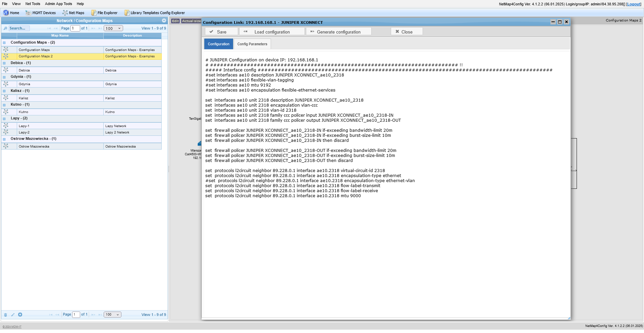Viewport: 644px width, 333px height.
Task: Click map icon of Debica row
Action: tap(6, 70)
